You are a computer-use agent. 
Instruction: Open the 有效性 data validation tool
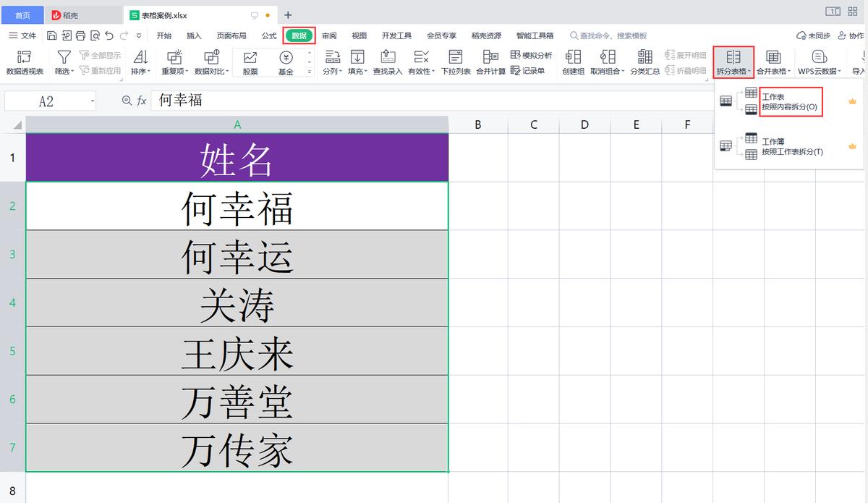click(x=422, y=62)
